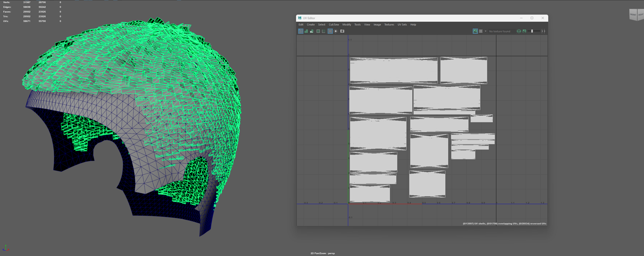This screenshot has height=256, width=644.
Task: Toggle wireframe display in UV Editor toolbar
Action: click(x=301, y=31)
